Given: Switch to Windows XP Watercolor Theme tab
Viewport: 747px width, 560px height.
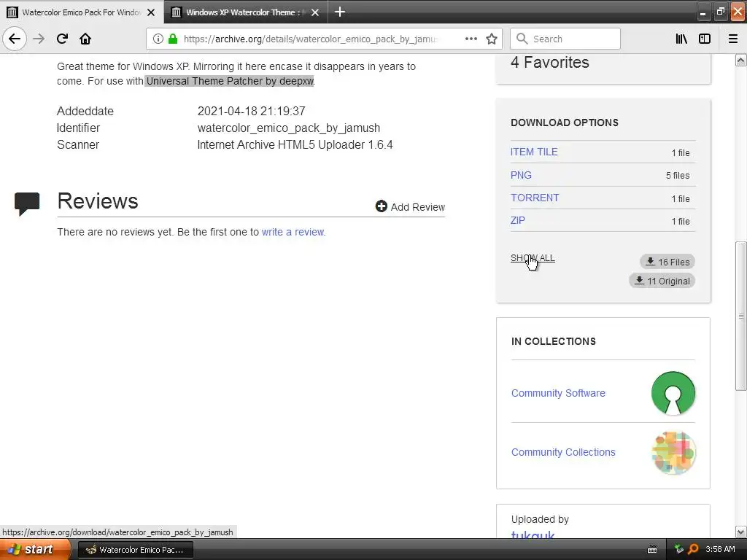Looking at the screenshot, I should 245,12.
